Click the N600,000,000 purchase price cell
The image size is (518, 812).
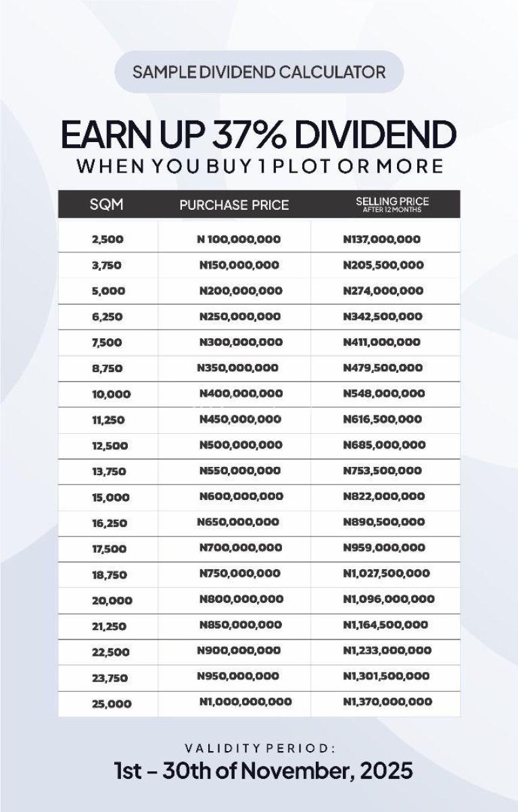(241, 497)
